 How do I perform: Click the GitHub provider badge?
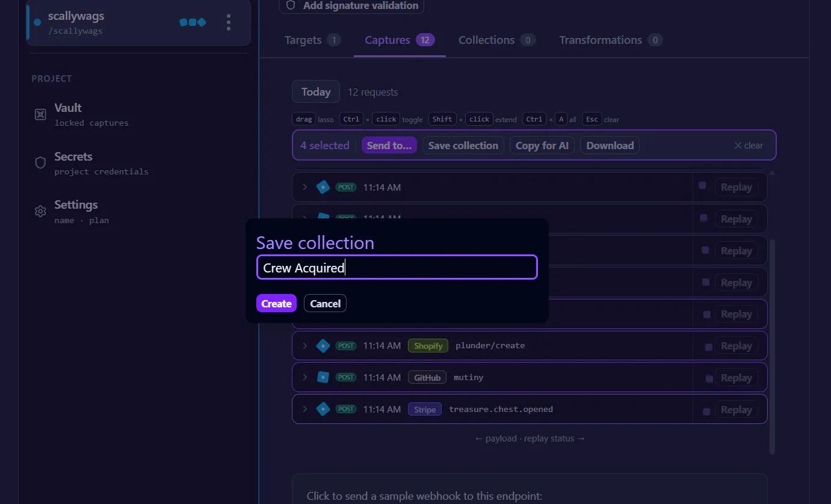pyautogui.click(x=427, y=378)
